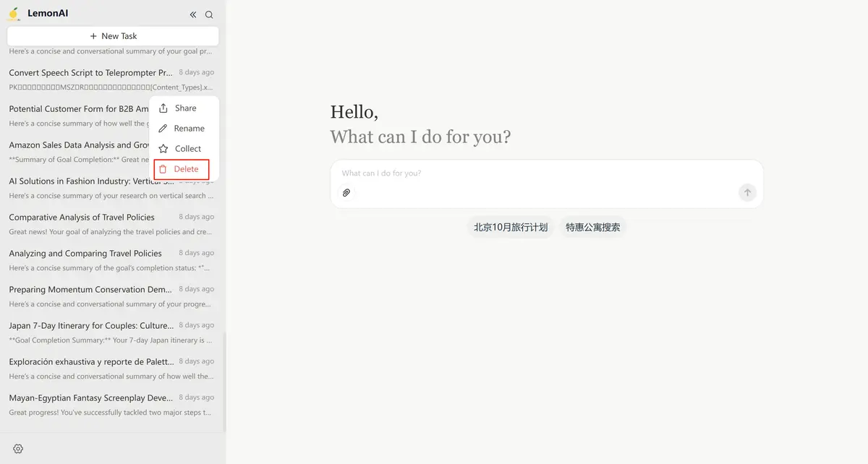Click the paperclip attachment icon
Screen dimensions: 868x464
(x=346, y=193)
